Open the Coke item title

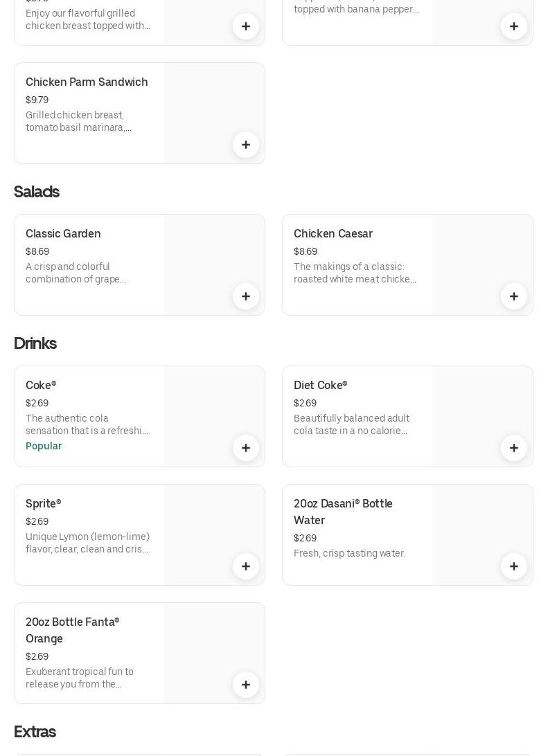(x=41, y=386)
